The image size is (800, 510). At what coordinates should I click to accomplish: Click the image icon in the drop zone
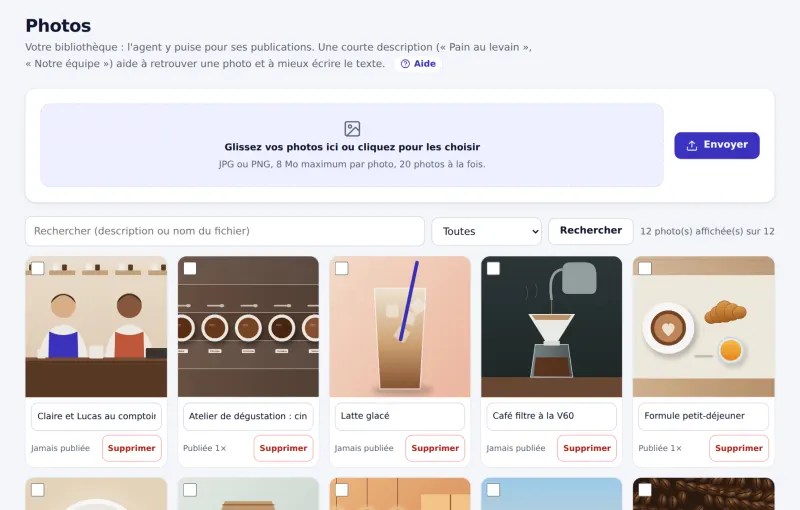point(352,129)
